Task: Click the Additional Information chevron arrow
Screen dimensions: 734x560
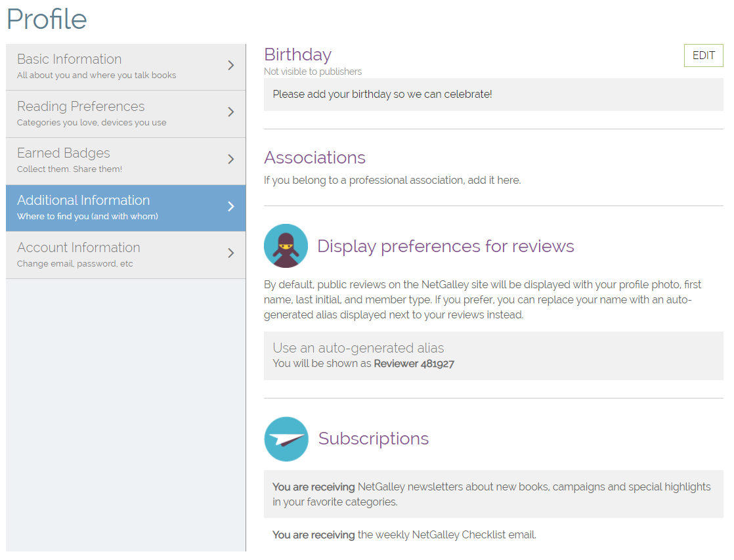Action: point(230,207)
